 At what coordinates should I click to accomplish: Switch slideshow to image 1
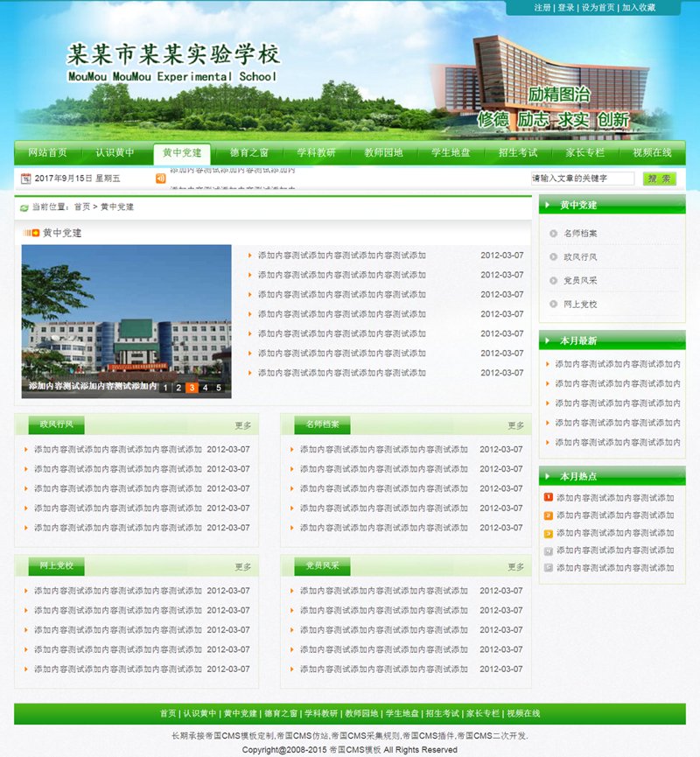click(x=165, y=387)
